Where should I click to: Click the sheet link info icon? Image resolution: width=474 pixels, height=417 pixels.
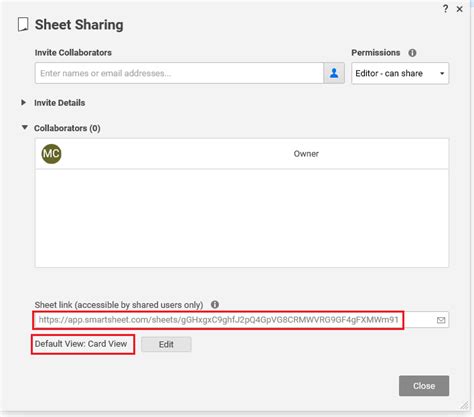click(x=215, y=304)
